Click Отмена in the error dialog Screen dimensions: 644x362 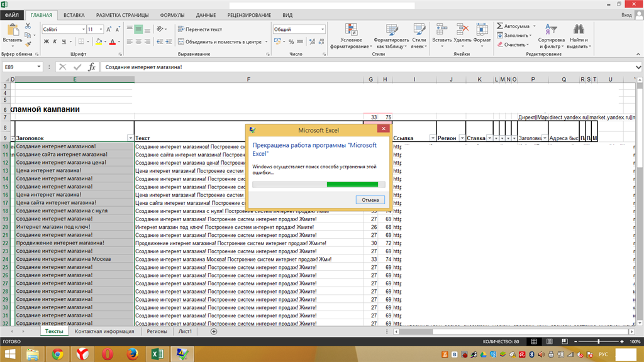(x=370, y=200)
